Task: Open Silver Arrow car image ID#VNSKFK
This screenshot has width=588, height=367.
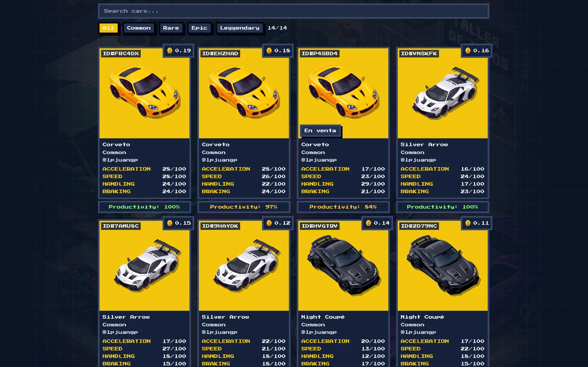Action: tap(443, 93)
